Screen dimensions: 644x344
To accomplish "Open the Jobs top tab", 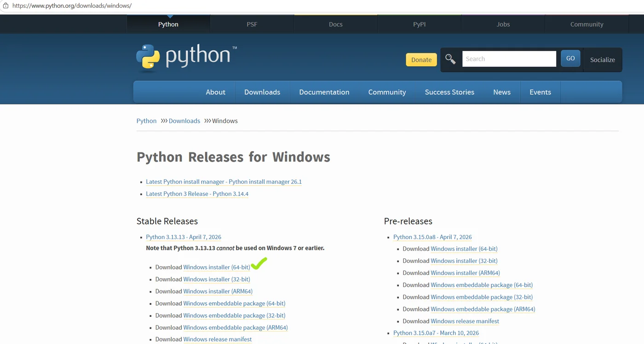I will 503,24.
